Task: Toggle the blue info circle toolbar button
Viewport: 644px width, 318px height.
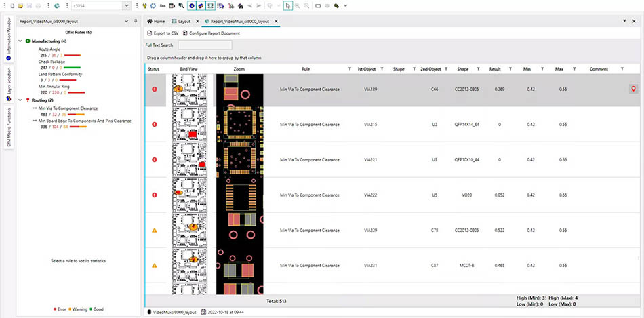Action: tap(192, 5)
